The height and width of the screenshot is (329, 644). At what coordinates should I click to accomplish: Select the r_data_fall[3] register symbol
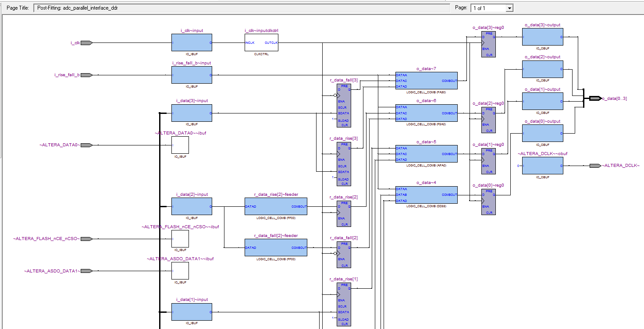tap(344, 105)
